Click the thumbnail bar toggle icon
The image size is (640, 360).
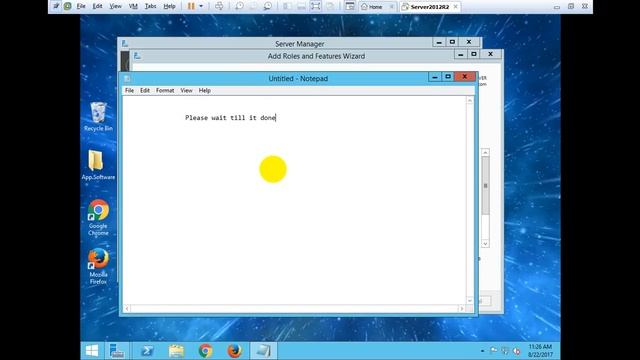point(301,6)
